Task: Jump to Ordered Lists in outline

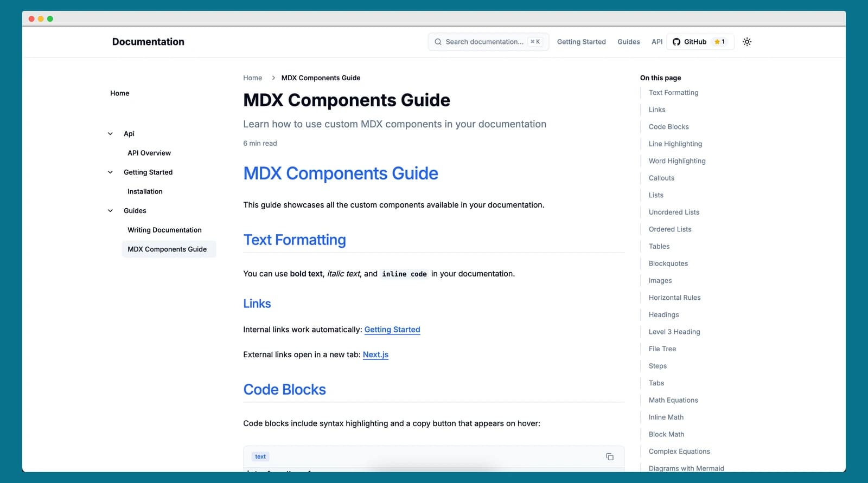Action: point(670,229)
